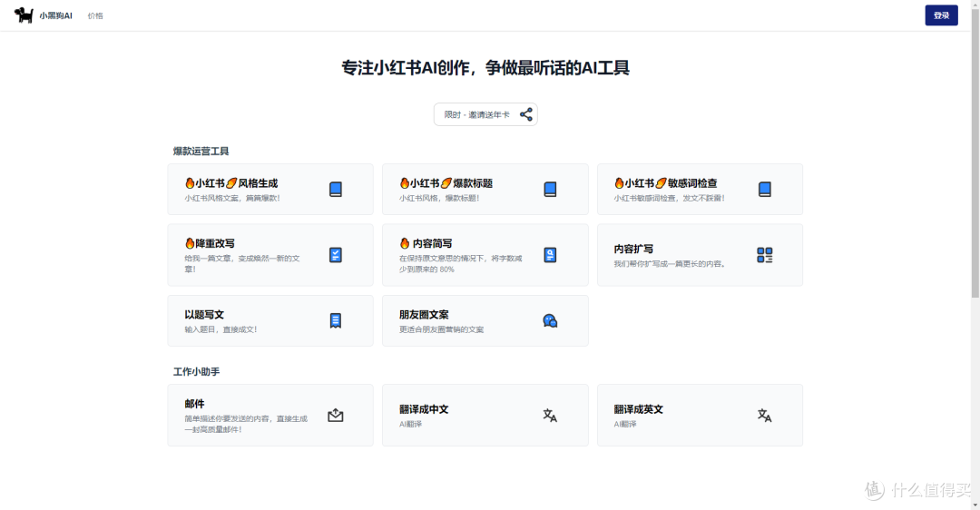
Task: Click the 工作小助手 section heading
Action: tap(196, 372)
